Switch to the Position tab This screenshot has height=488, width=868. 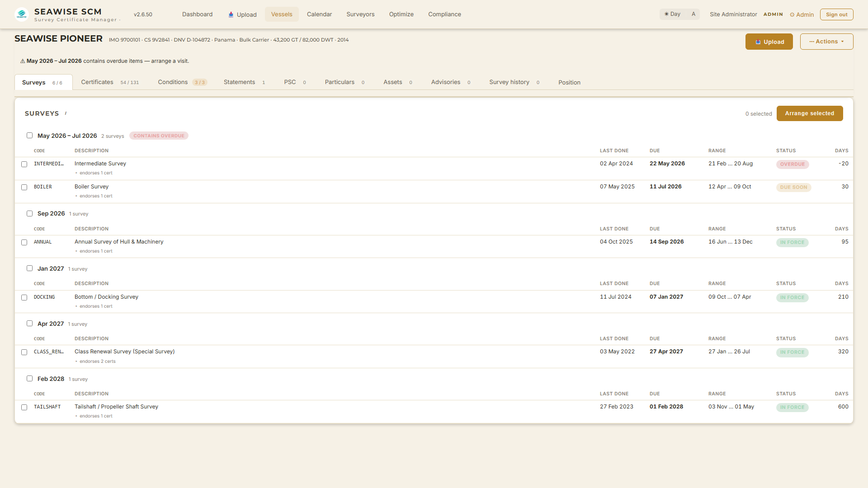[x=569, y=82]
